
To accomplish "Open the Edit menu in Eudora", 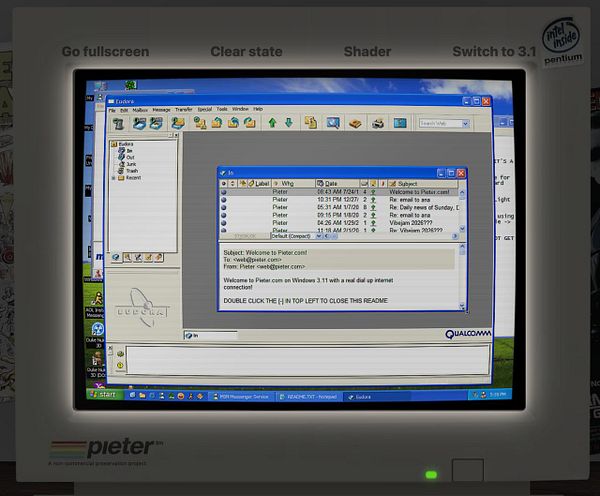I will (x=124, y=110).
